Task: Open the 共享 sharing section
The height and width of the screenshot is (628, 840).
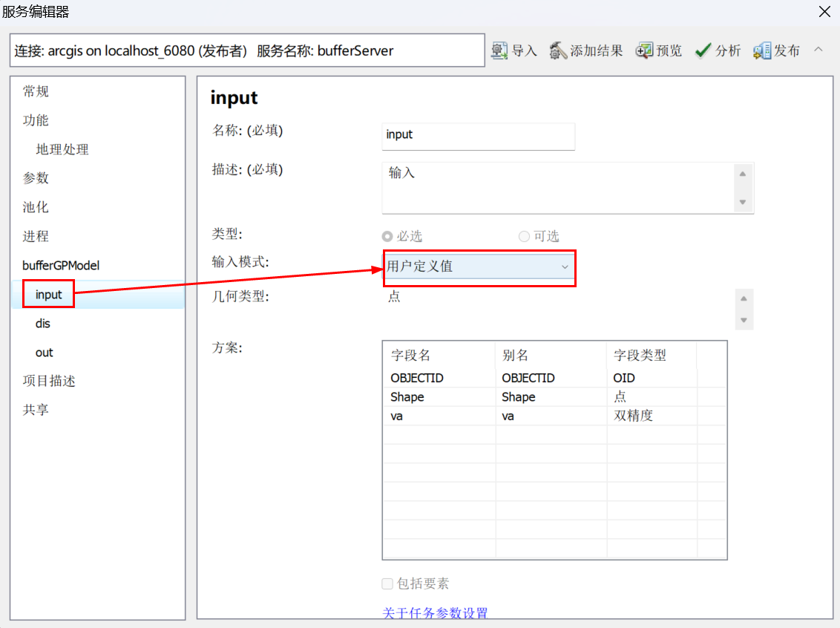Action: [36, 411]
